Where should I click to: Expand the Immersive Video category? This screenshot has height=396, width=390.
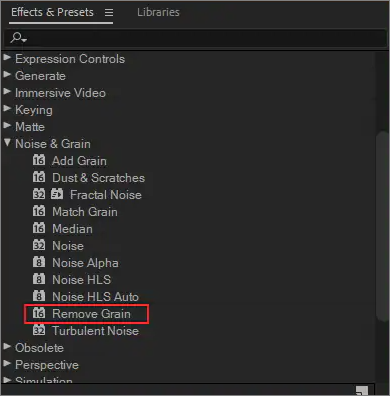pyautogui.click(x=7, y=92)
